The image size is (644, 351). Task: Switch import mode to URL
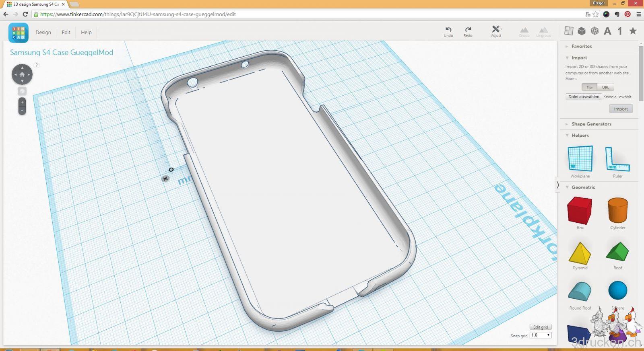(x=606, y=87)
